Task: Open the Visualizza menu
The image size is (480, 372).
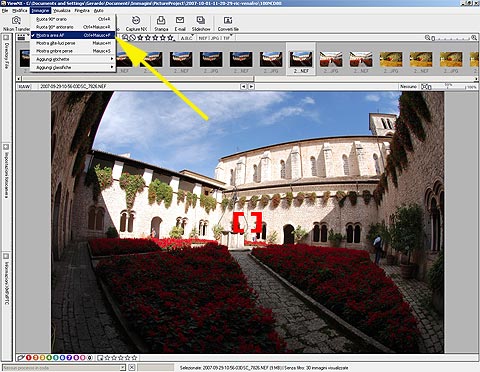Action: [x=62, y=11]
